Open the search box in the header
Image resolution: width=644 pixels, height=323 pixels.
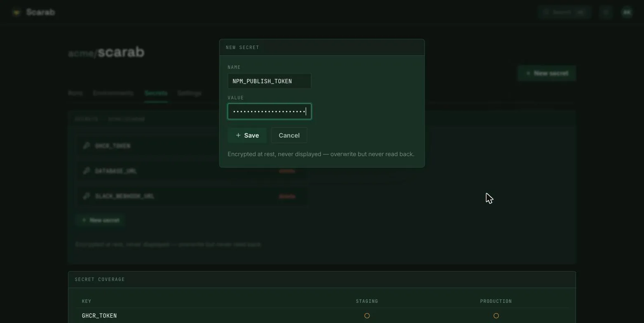[x=564, y=12]
